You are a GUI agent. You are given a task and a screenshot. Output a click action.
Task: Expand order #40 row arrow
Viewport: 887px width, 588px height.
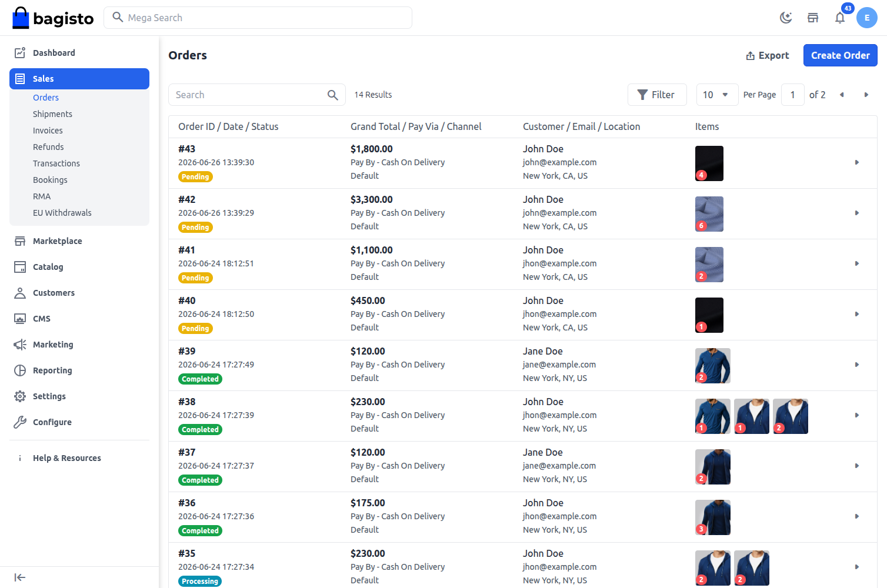[857, 314]
